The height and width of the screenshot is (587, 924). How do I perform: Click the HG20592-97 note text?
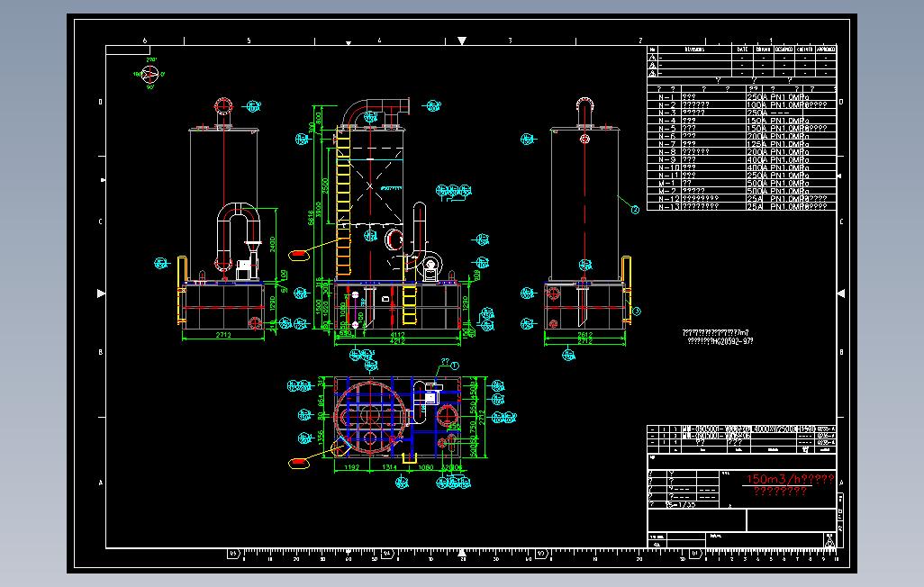coord(720,340)
